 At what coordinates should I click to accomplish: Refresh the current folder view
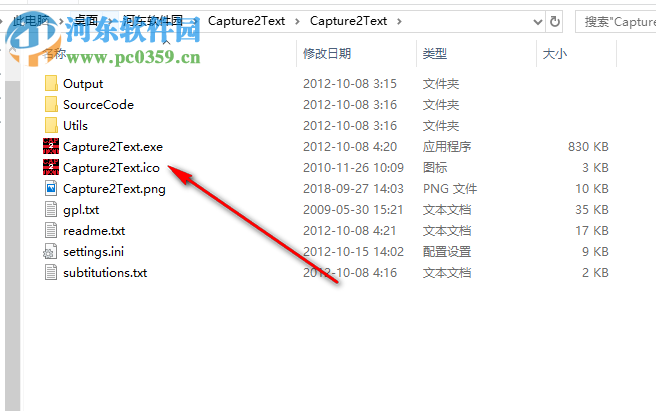coord(555,21)
